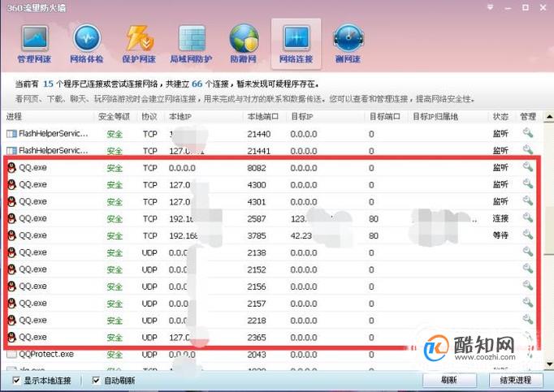This screenshot has width=554, height=392.
Task: Click the scrollbar down arrow
Action: pyautogui.click(x=549, y=364)
